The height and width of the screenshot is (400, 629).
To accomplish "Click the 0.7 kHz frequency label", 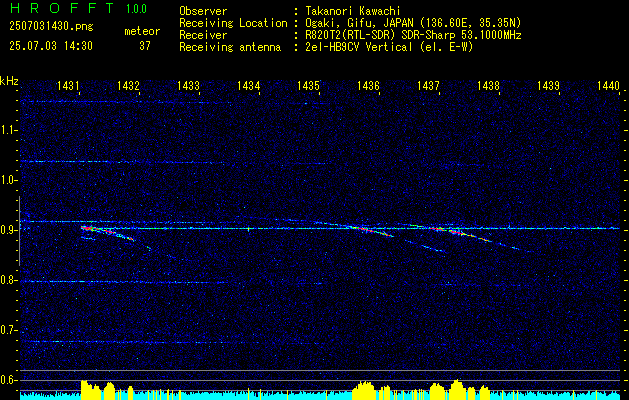I will coord(7,330).
